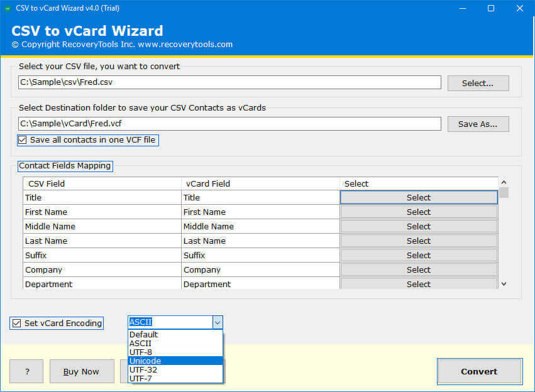This screenshot has width=535, height=392.
Task: Click Select for the Suffix row
Action: (x=419, y=255)
